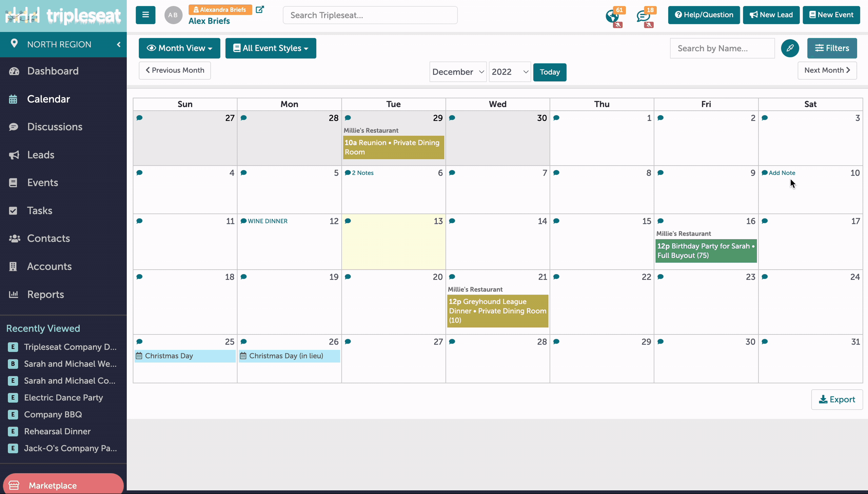Screen dimensions: 868x494
Task: Open the All Event Styles dropdown
Action: pos(271,48)
